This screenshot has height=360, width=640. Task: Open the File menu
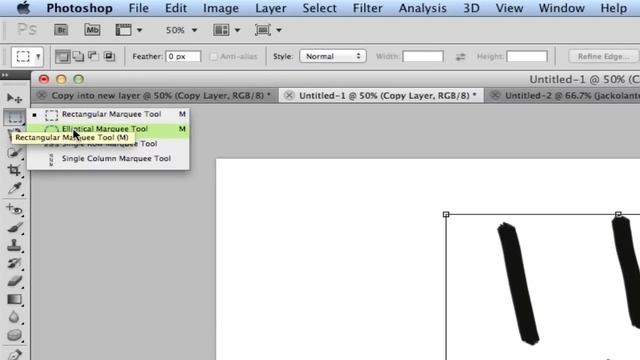tap(138, 8)
